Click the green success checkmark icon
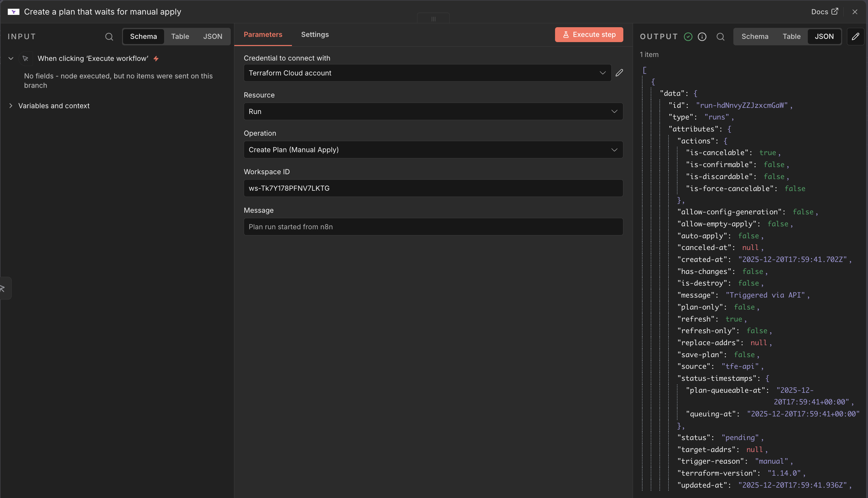 688,37
